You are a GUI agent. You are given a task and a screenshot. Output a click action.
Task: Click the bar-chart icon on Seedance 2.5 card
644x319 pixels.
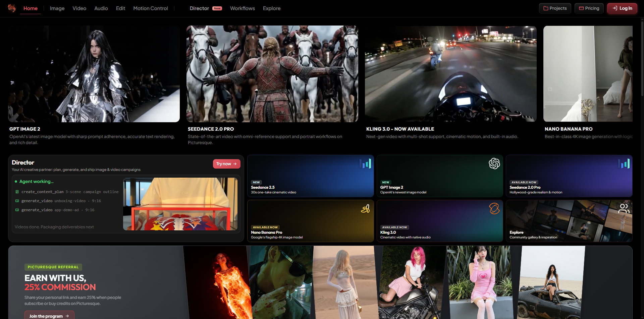tap(365, 164)
